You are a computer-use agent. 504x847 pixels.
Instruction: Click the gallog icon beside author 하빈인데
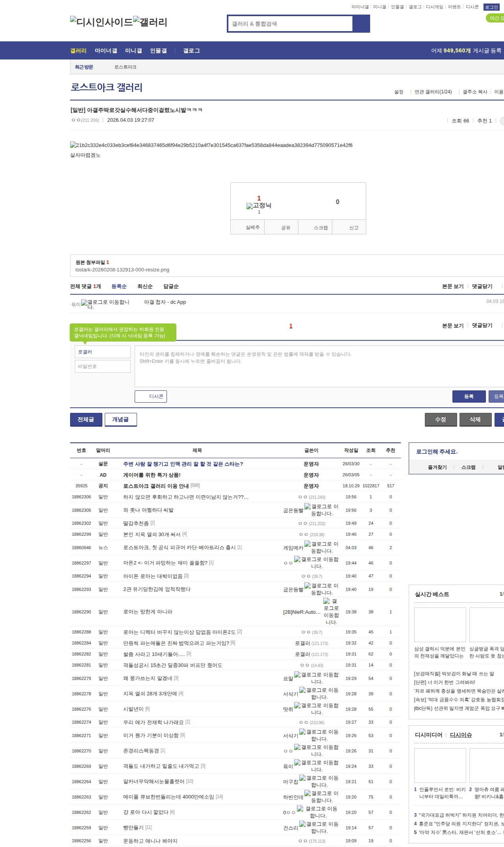pos(308,793)
